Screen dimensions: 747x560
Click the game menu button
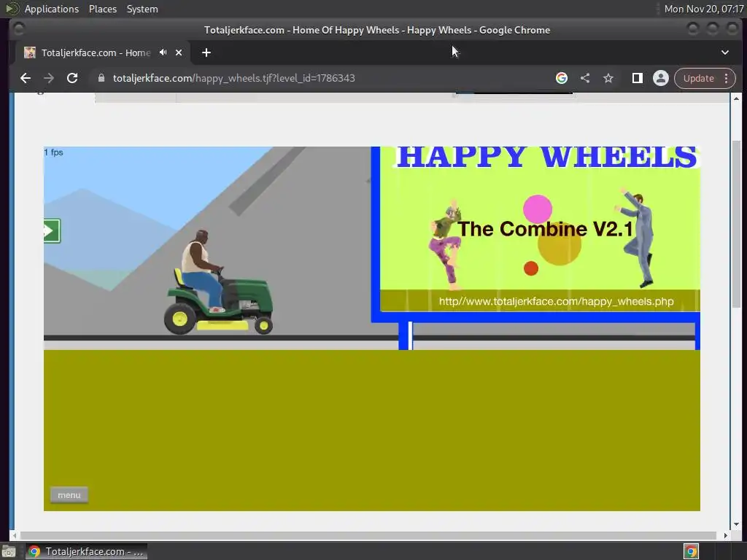[x=69, y=495]
